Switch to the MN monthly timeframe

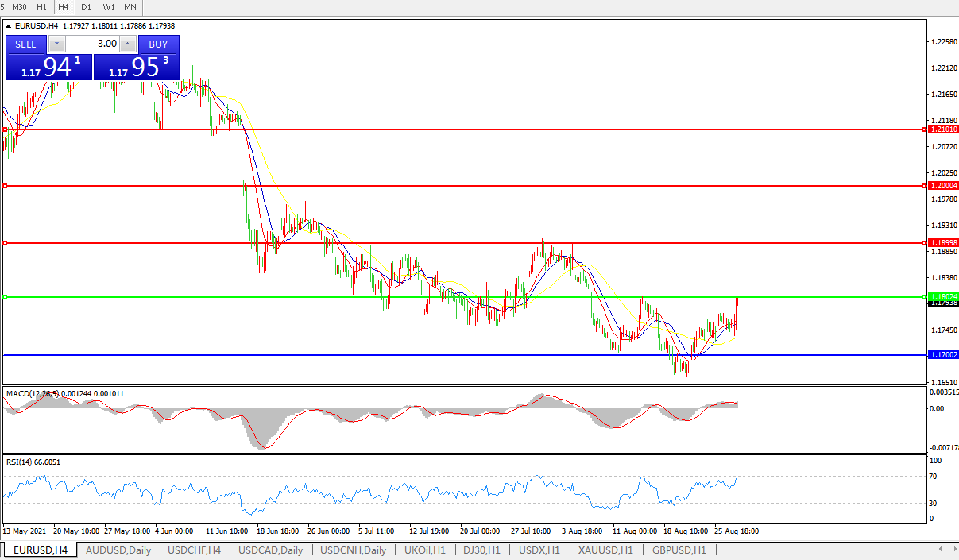[x=130, y=6]
